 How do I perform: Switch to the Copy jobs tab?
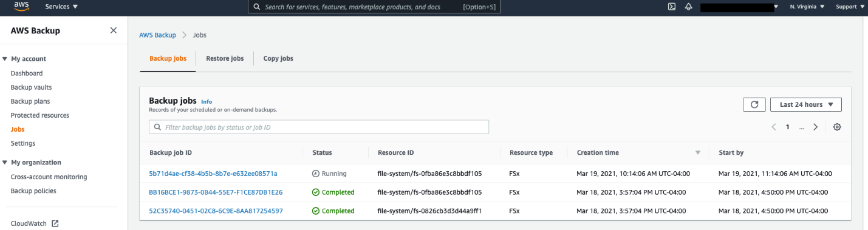278,59
